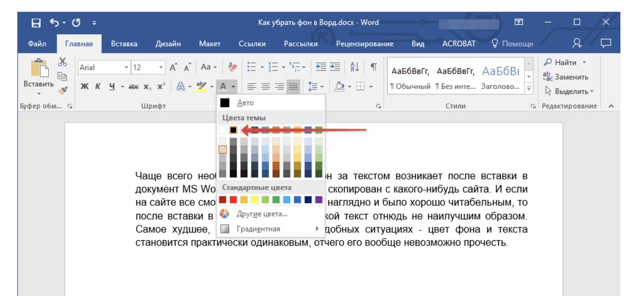Viewport: 644px width, 296px height.
Task: Click the Помощн tell-me search box
Action: coord(513,44)
